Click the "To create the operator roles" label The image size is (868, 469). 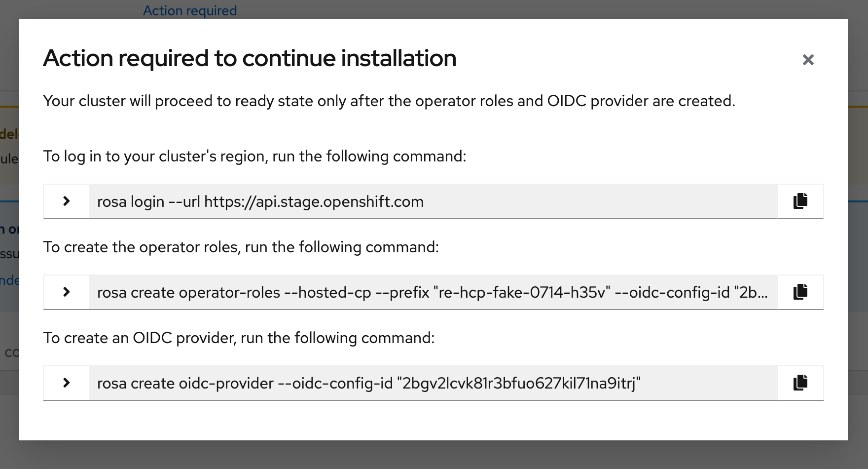241,247
